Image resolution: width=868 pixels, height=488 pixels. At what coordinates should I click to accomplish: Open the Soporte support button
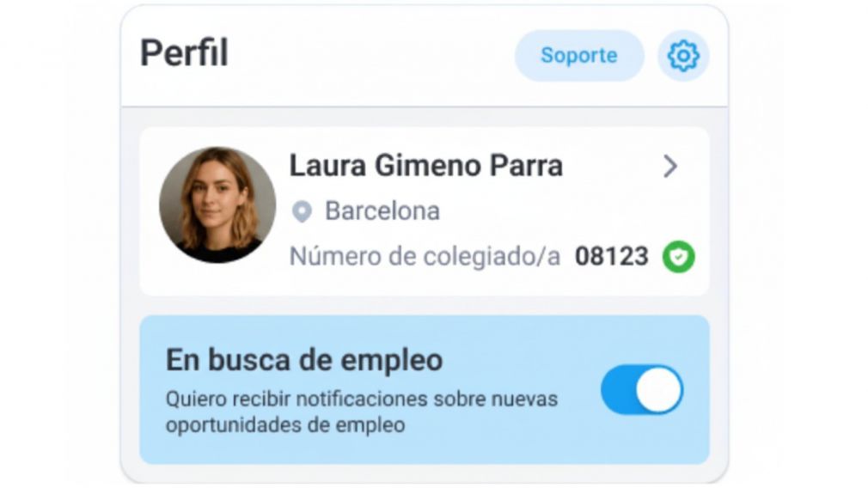click(579, 55)
